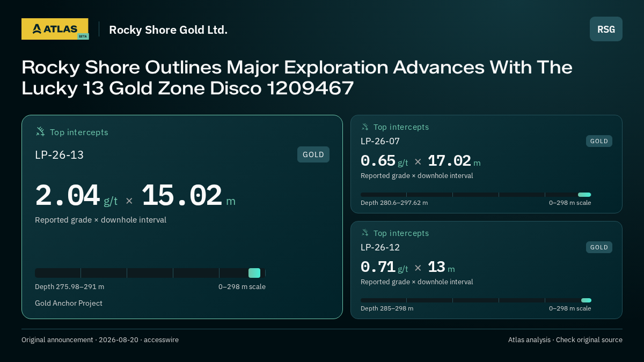The image size is (644, 362).
Task: Click the 0–298 m scale label on LP-26-13 card
Action: [242, 287]
